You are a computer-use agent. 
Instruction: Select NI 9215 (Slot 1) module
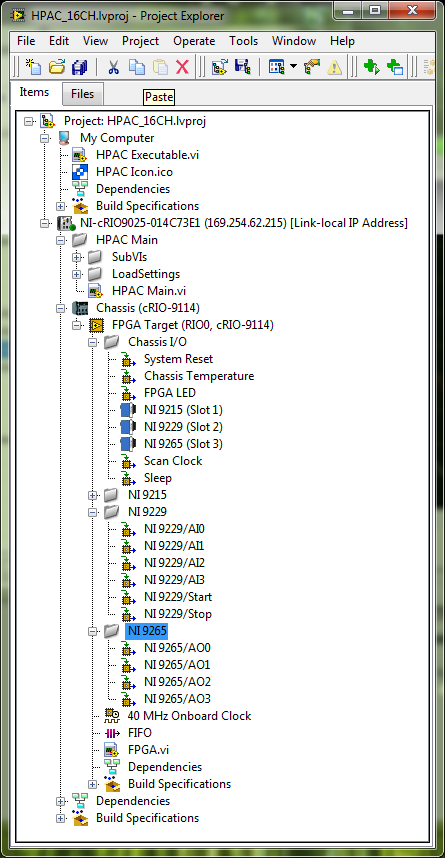pos(183,410)
